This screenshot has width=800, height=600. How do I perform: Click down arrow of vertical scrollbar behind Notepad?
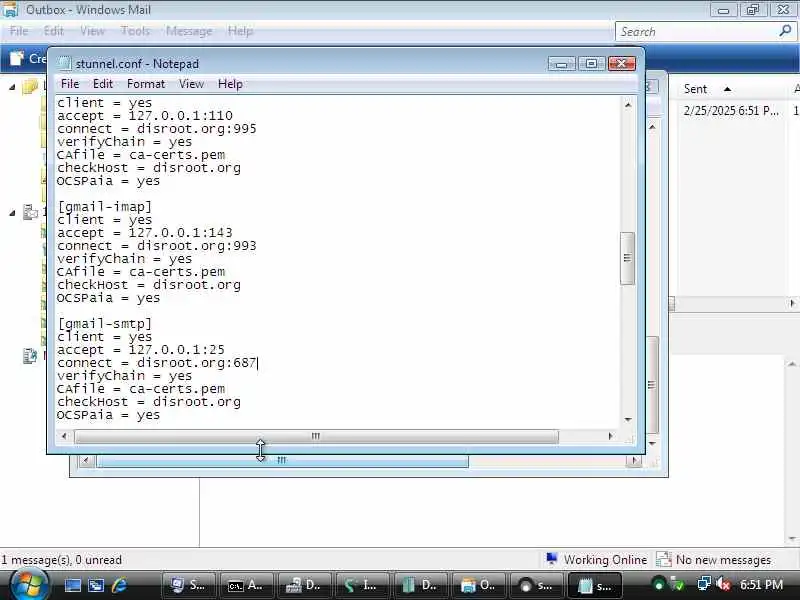652,443
